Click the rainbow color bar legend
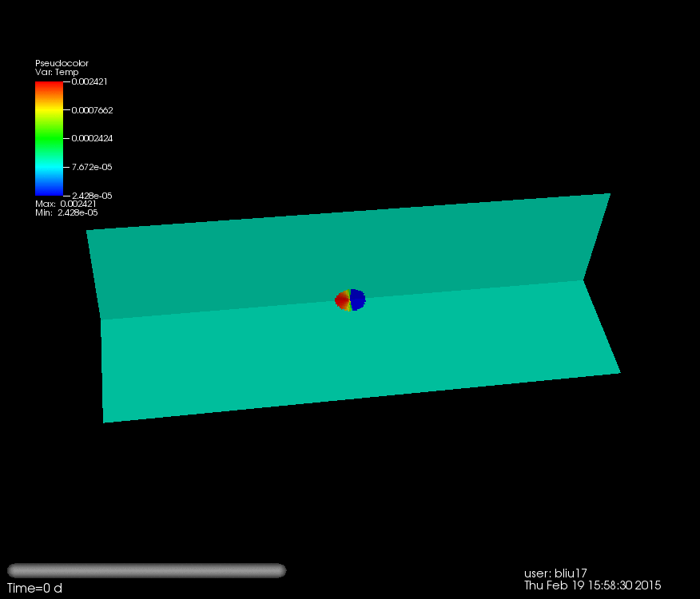The image size is (700, 599). pyautogui.click(x=49, y=138)
